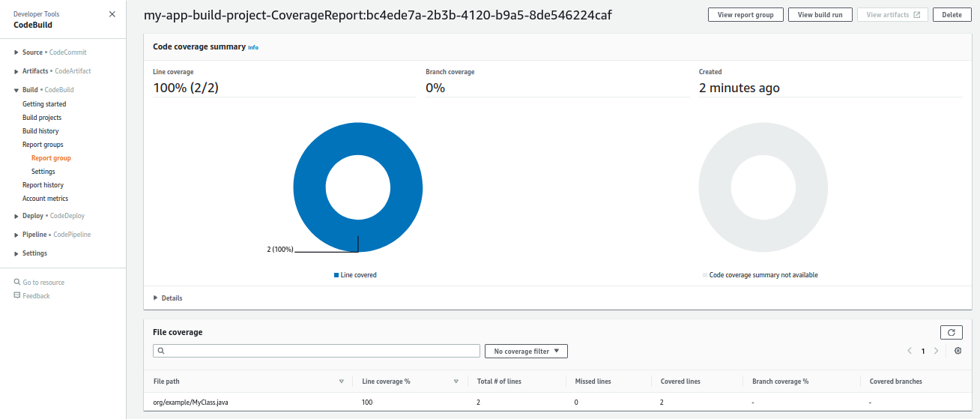Close the Developer Tools sidebar
Screen dimensions: 980x419
point(112,14)
